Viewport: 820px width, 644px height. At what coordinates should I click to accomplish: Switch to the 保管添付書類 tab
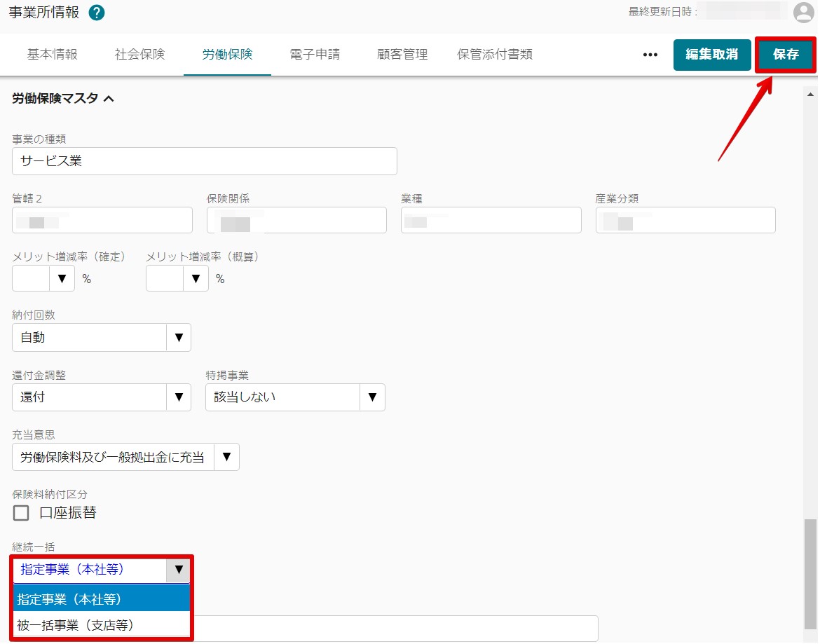tap(495, 55)
